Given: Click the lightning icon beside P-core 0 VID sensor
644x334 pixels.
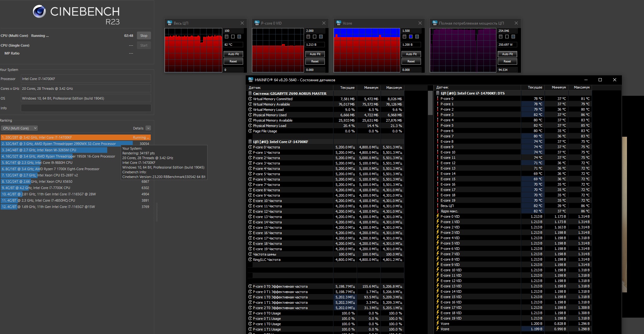Looking at the screenshot, I should (438, 216).
